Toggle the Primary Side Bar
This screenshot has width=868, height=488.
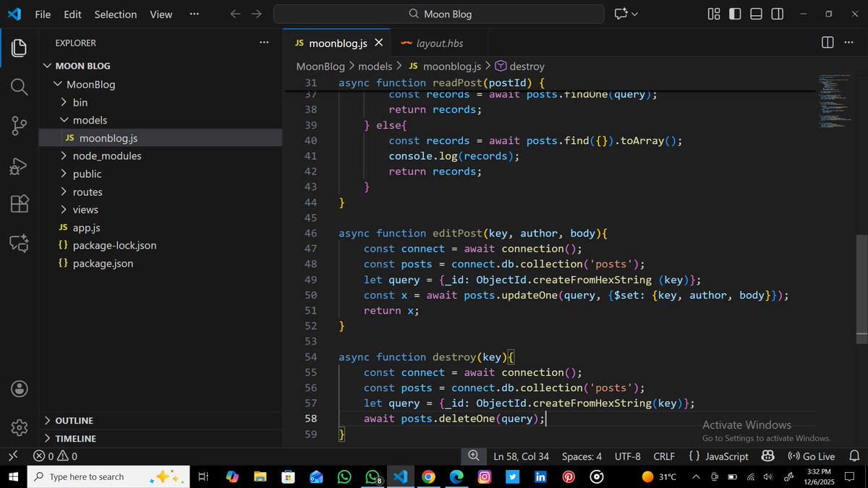click(x=735, y=14)
